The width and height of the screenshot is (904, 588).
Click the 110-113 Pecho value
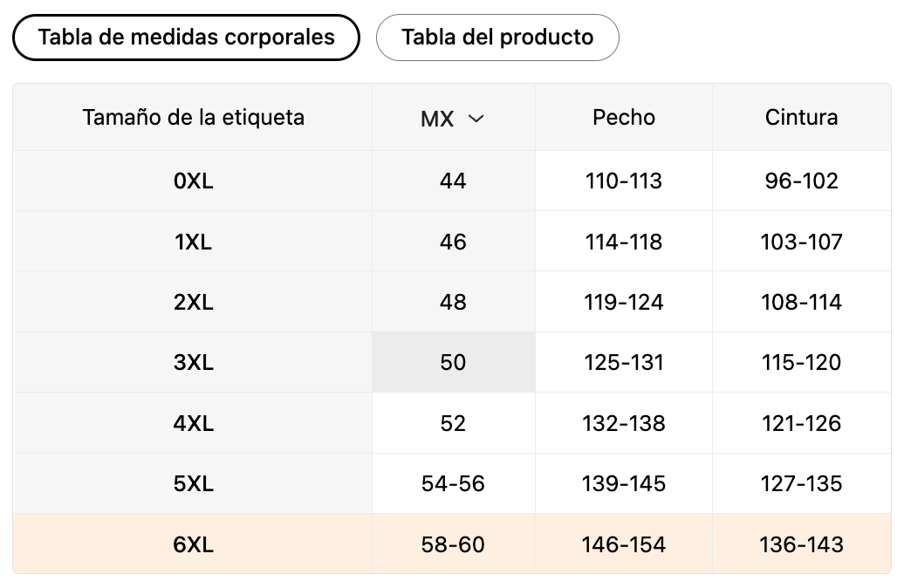pyautogui.click(x=623, y=181)
